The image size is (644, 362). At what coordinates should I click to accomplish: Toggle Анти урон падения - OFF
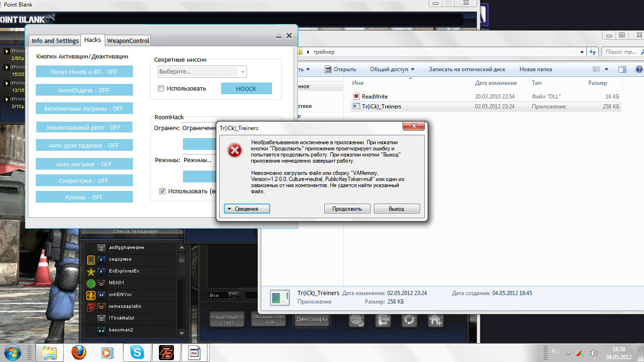coord(84,145)
